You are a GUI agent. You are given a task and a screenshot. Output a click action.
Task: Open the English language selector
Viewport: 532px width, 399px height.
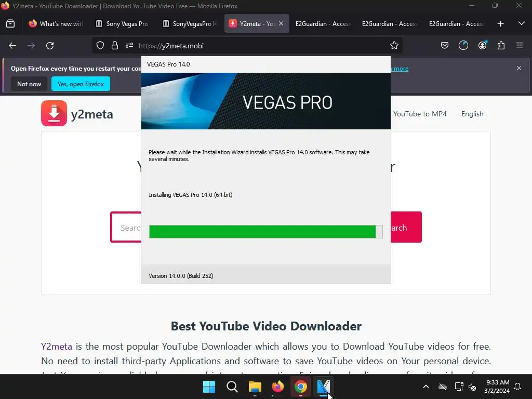coord(472,114)
